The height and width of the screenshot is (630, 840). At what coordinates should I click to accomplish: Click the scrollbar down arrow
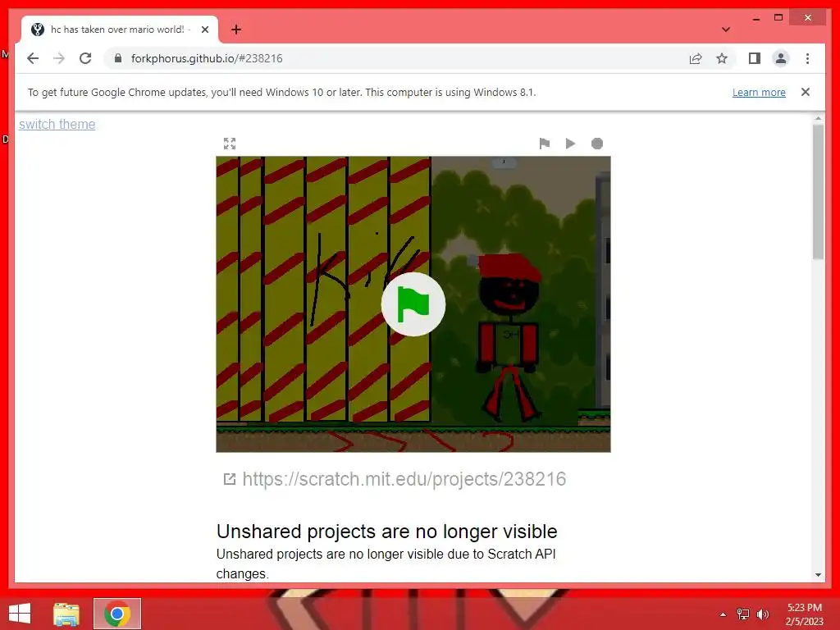tap(818, 575)
